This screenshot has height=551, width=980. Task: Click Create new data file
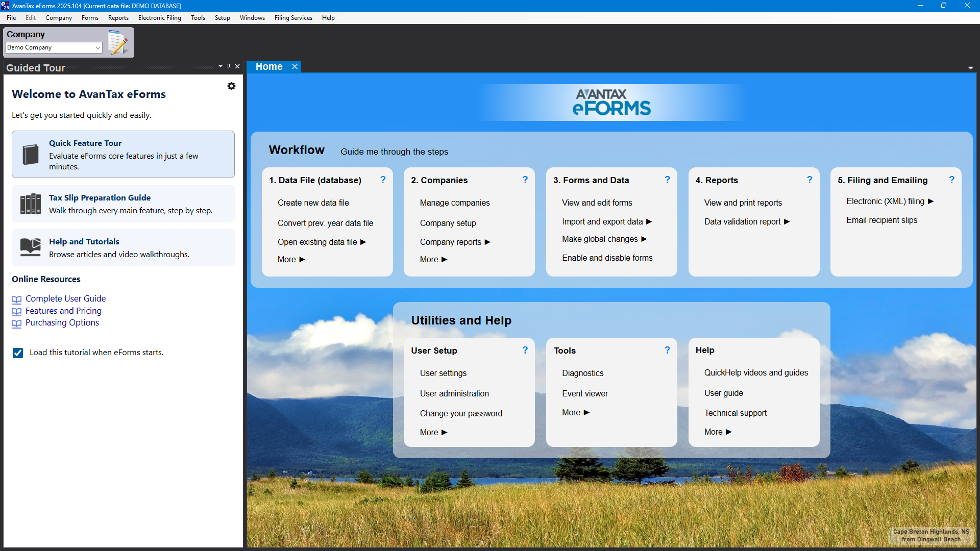coord(313,203)
